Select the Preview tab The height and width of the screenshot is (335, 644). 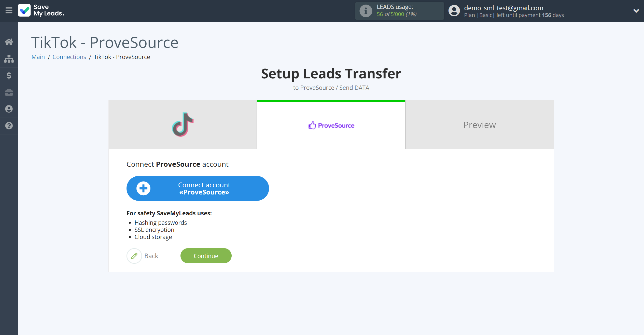pyautogui.click(x=480, y=124)
